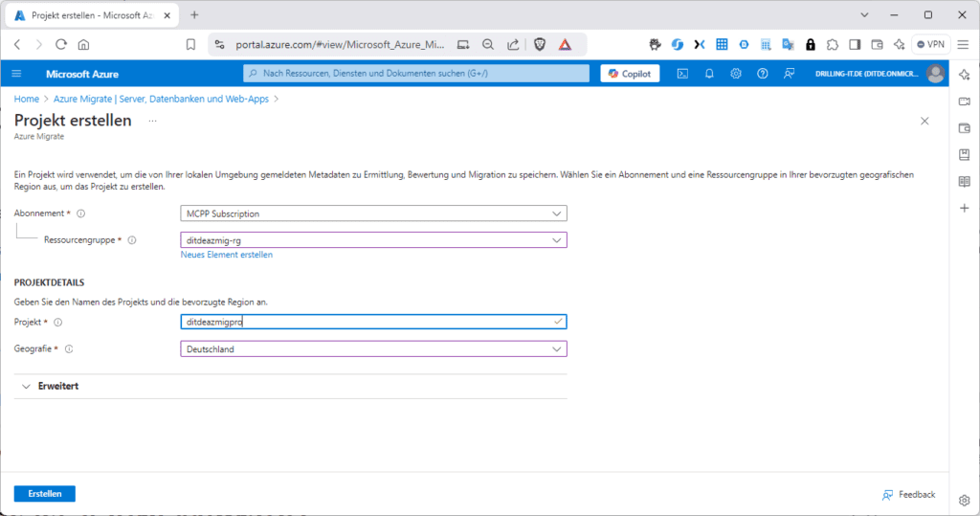Open Brave Shields icon

pyautogui.click(x=540, y=44)
